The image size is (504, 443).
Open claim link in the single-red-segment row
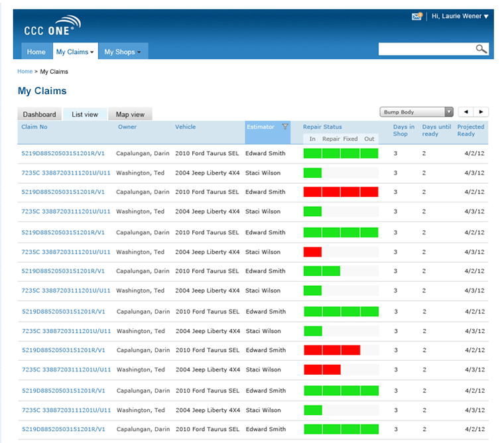tap(66, 252)
